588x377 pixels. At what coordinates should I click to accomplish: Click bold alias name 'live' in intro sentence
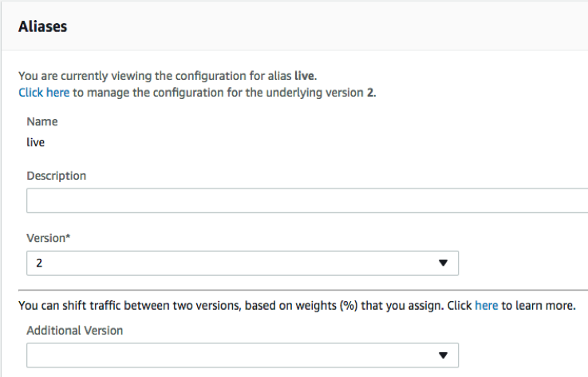[306, 77]
